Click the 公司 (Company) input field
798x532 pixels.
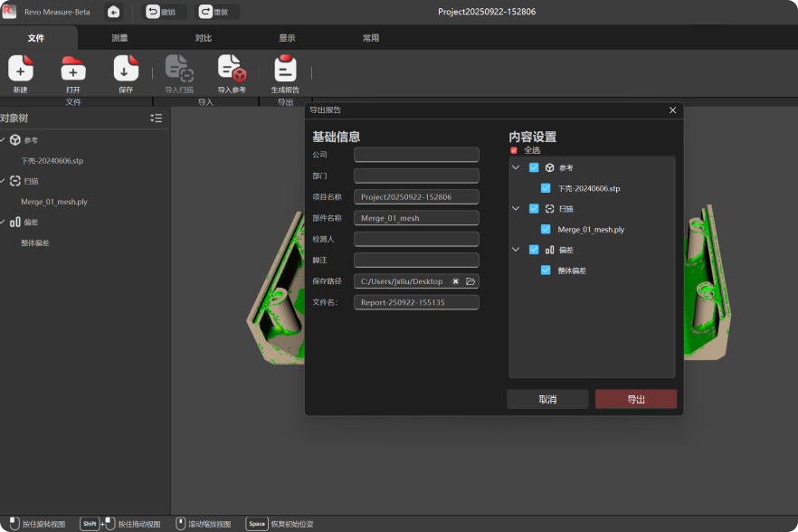(416, 155)
